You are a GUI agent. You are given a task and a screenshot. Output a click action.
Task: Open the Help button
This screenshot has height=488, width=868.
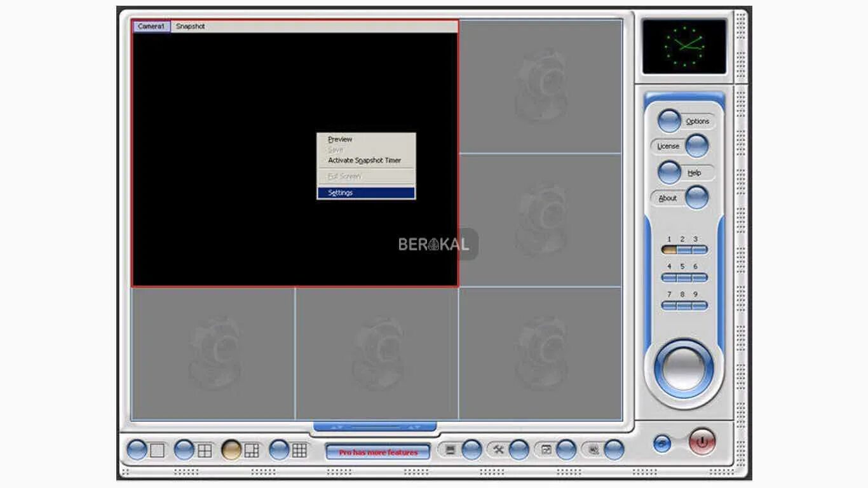pos(669,172)
